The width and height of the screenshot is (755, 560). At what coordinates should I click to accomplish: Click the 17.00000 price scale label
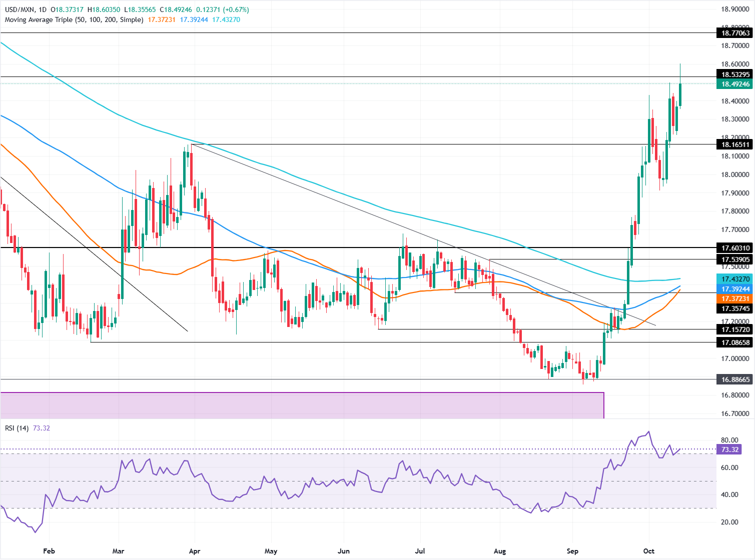(735, 358)
